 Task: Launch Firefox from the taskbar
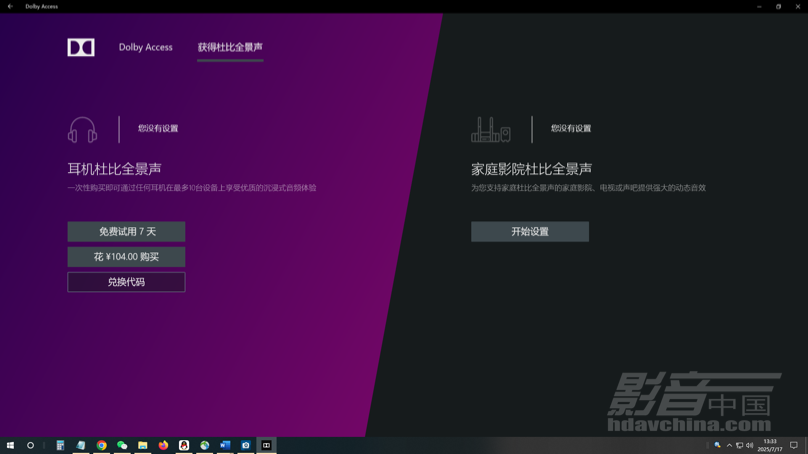(163, 446)
